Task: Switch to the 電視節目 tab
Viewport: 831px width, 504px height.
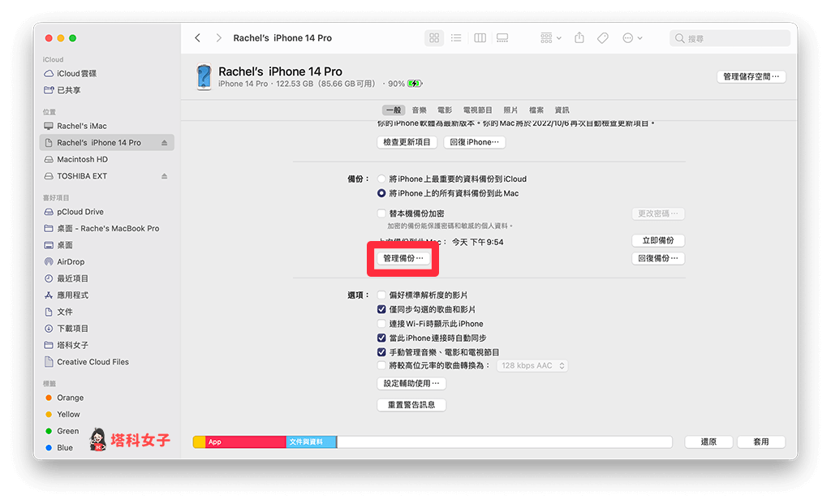Action: point(477,110)
